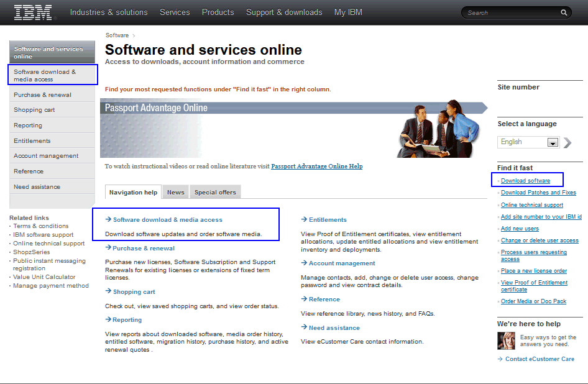Click the Software breadcrumb link
This screenshot has height=384, width=588.
tap(117, 35)
